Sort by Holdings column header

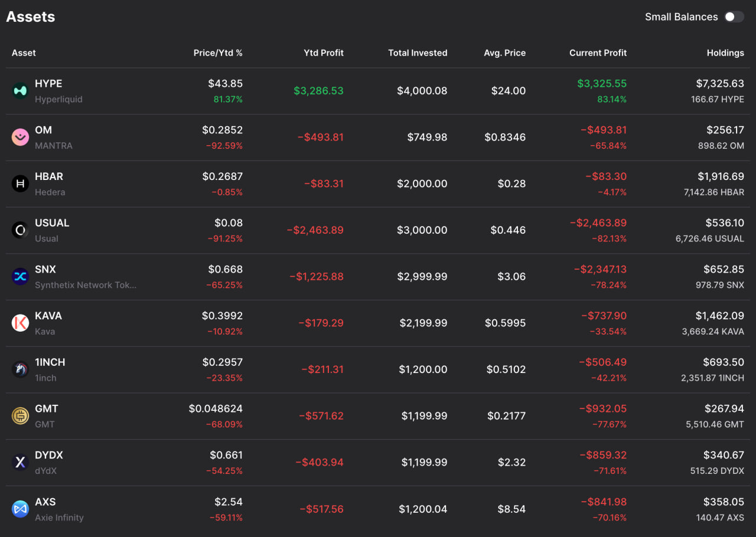coord(725,53)
